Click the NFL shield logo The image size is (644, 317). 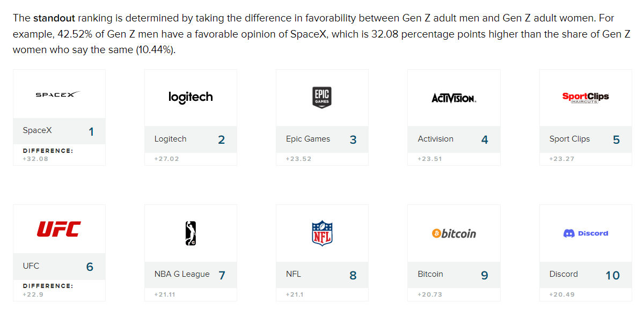(322, 233)
